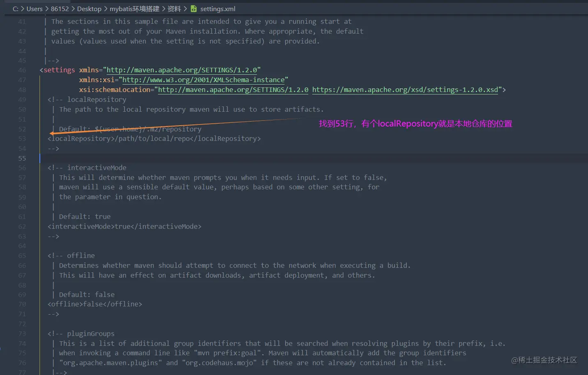The width and height of the screenshot is (588, 375).
Task: Open the maven.apache.org/SETTINGS/1.2.0 xmlns link
Action: tap(182, 70)
